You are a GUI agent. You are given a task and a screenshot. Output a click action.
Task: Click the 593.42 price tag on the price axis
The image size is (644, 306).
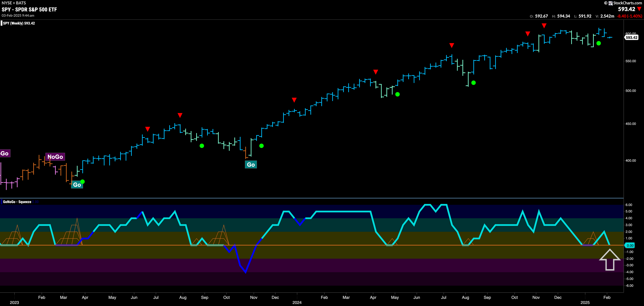point(631,37)
